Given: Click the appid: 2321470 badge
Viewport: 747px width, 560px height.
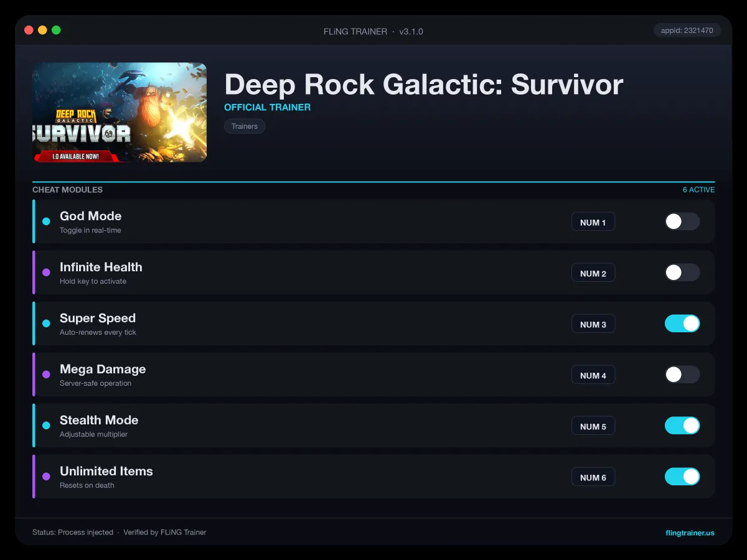Looking at the screenshot, I should [687, 30].
